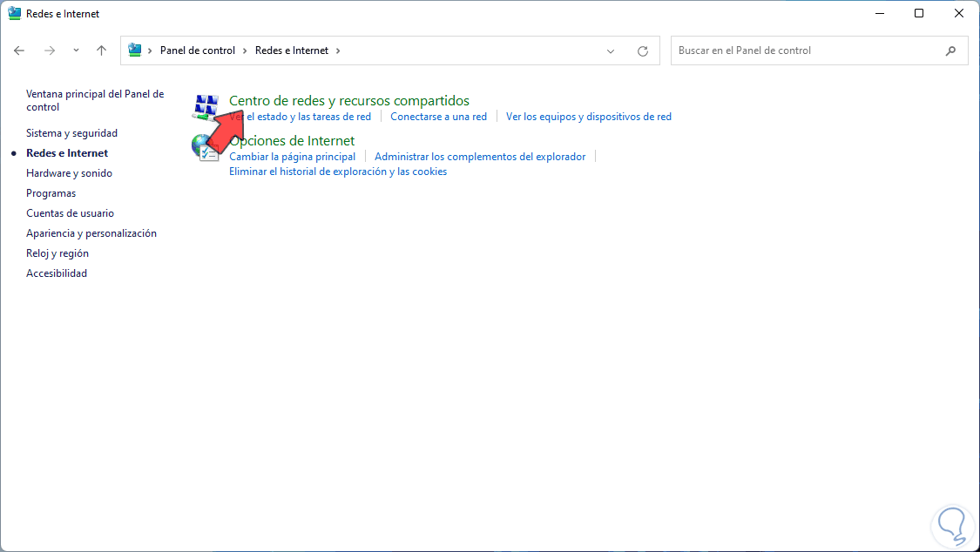The height and width of the screenshot is (552, 980).
Task: Click Ver el estado y las tareas de red
Action: (x=300, y=117)
